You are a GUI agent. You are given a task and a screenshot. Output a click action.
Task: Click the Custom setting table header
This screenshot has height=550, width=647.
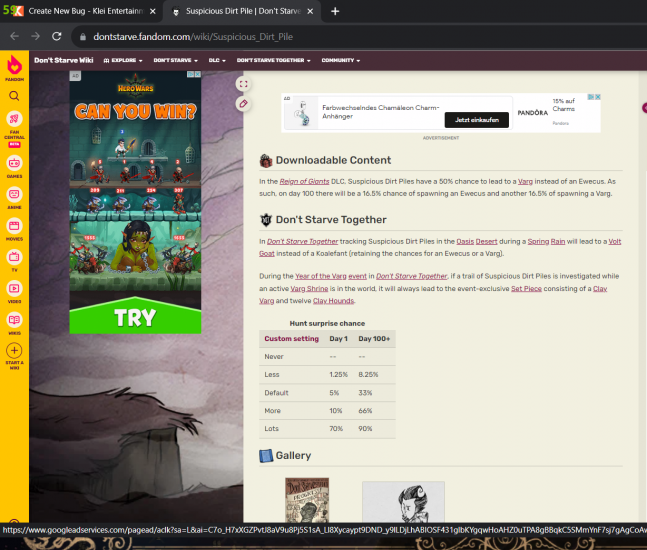coord(291,339)
